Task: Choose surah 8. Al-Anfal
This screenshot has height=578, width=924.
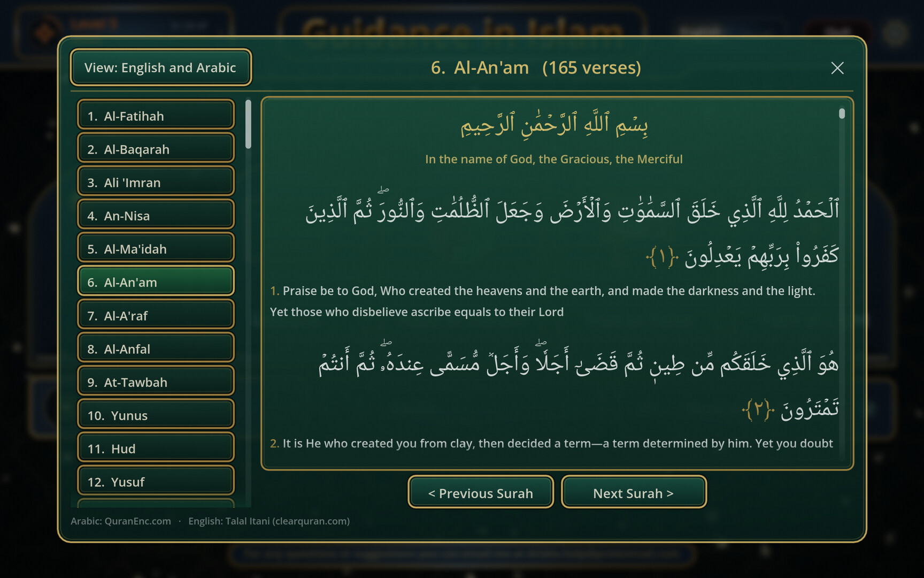Action: 156,348
